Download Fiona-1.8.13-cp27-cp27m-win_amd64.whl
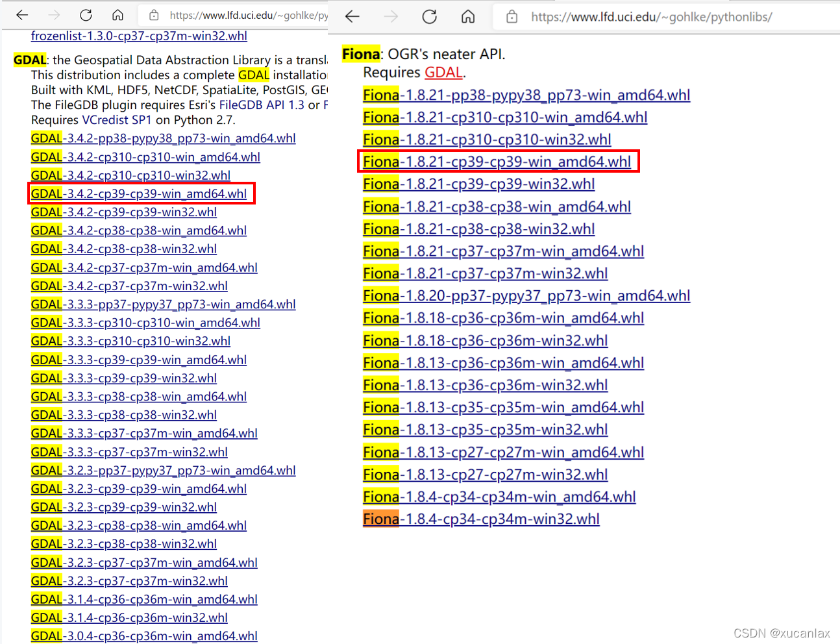This screenshot has height=644, width=840. click(x=503, y=452)
